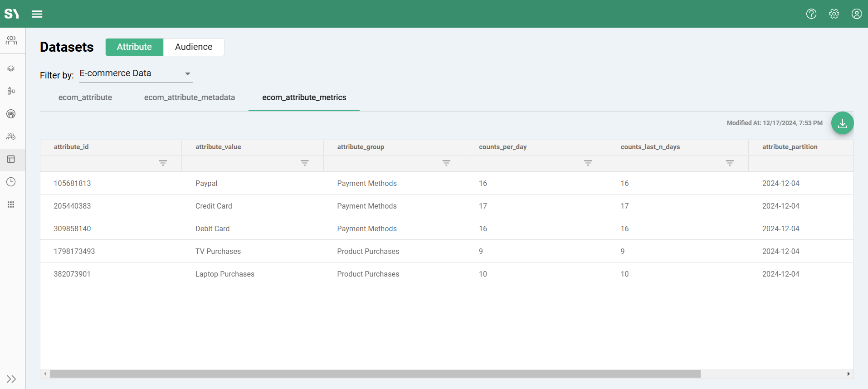Open the E-commerce Data filter dropdown
Viewport: 868px width, 389px height.
(136, 73)
